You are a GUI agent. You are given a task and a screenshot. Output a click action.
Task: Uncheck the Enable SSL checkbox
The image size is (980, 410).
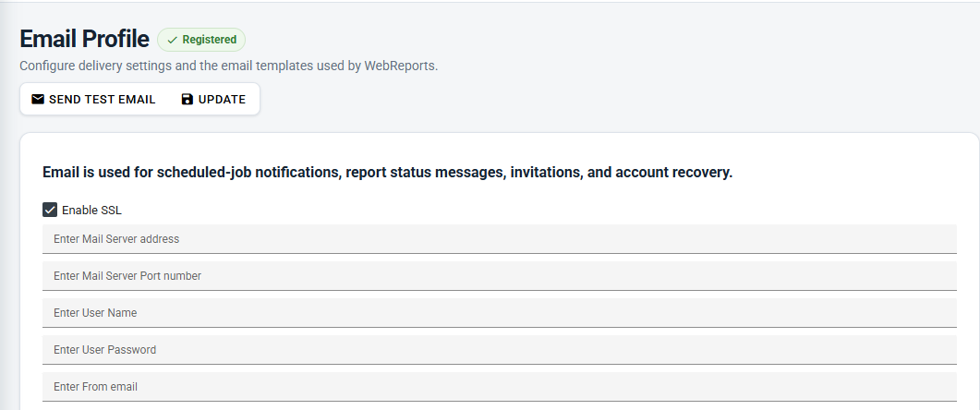pyautogui.click(x=50, y=210)
